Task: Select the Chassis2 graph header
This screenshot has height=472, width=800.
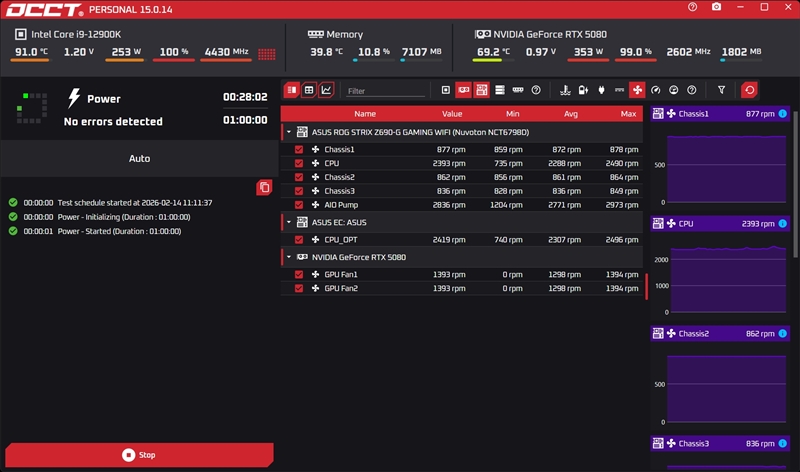Action: coord(720,334)
